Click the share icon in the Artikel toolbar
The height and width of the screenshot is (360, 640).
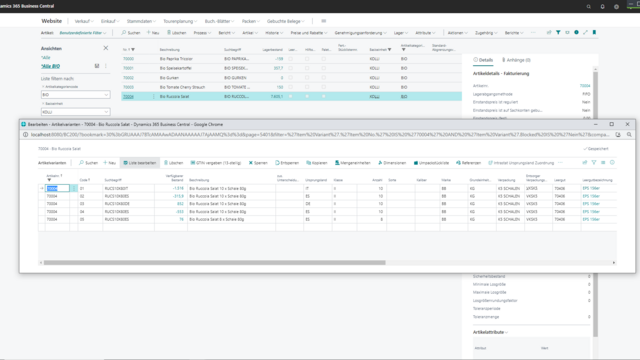tap(549, 32)
